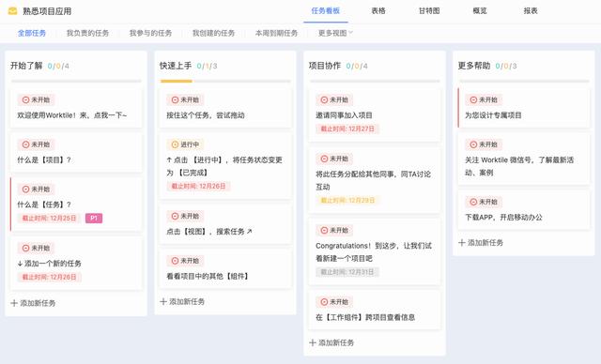Open the 下载APP，开启移动办公 task

[524, 210]
